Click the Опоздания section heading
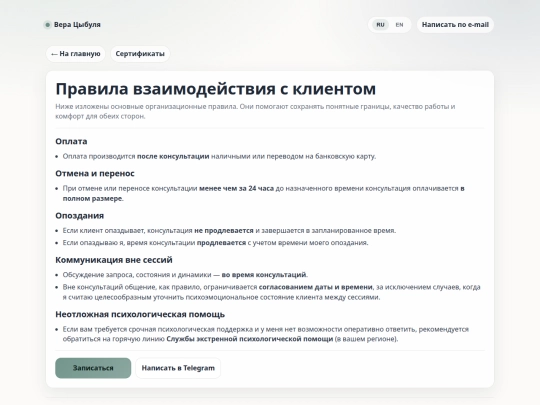 (x=80, y=216)
